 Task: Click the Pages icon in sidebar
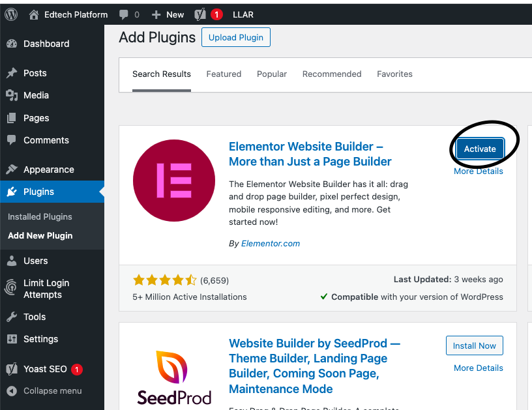(x=12, y=118)
